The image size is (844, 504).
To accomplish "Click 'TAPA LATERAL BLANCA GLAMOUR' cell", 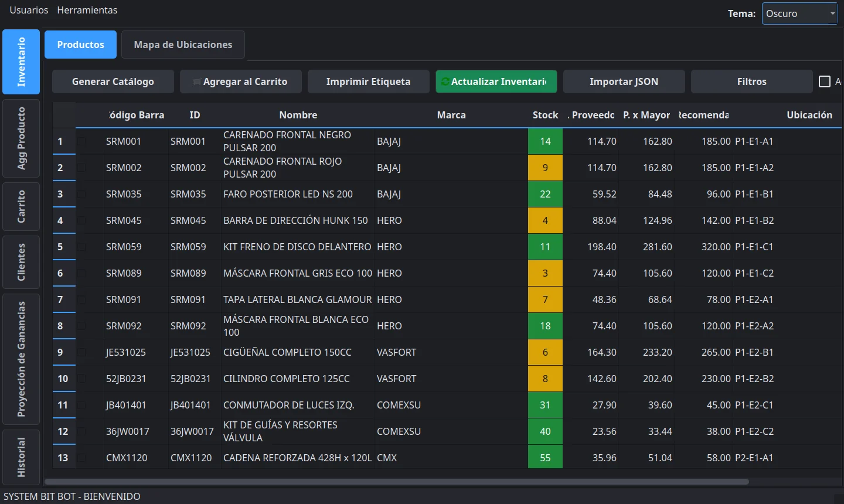I will [298, 299].
